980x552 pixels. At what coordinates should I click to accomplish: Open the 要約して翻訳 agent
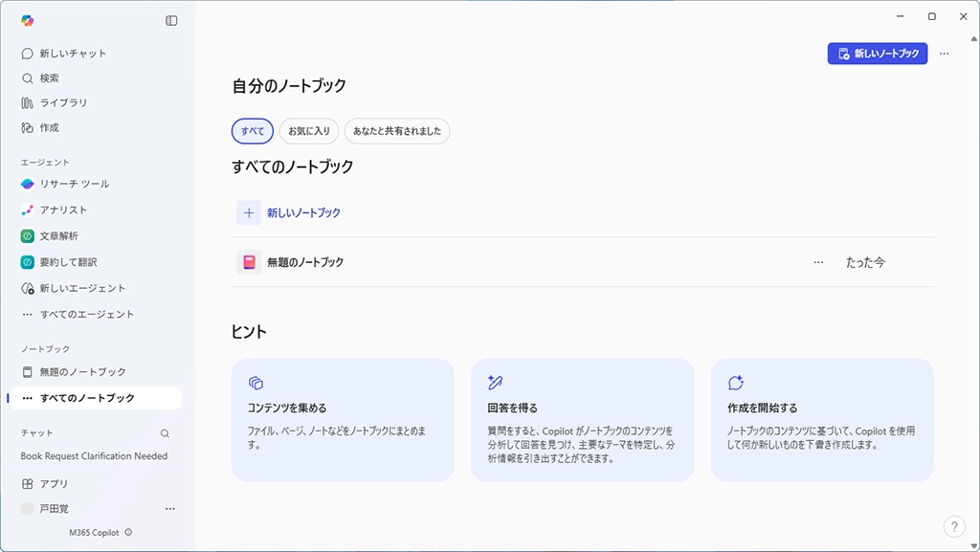[x=68, y=262]
